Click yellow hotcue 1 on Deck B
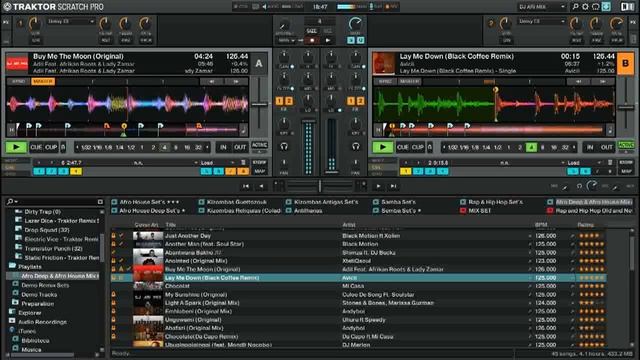640x360 pixels. (406, 171)
